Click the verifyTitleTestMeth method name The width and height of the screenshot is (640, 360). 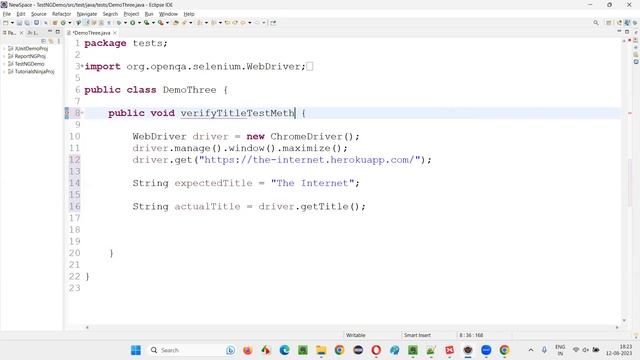(238, 113)
